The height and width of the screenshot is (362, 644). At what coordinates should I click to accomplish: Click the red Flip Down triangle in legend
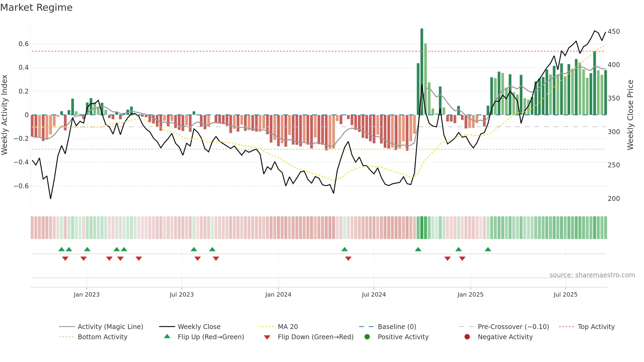click(267, 337)
